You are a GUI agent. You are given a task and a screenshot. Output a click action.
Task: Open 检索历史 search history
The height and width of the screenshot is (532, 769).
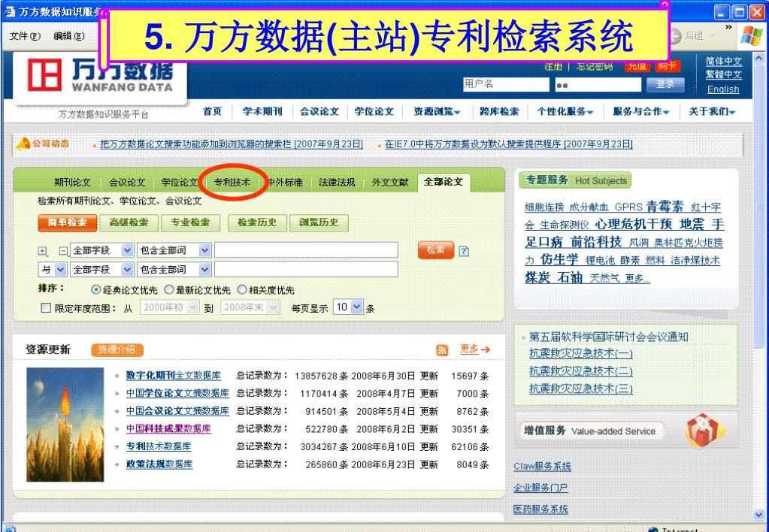257,222
